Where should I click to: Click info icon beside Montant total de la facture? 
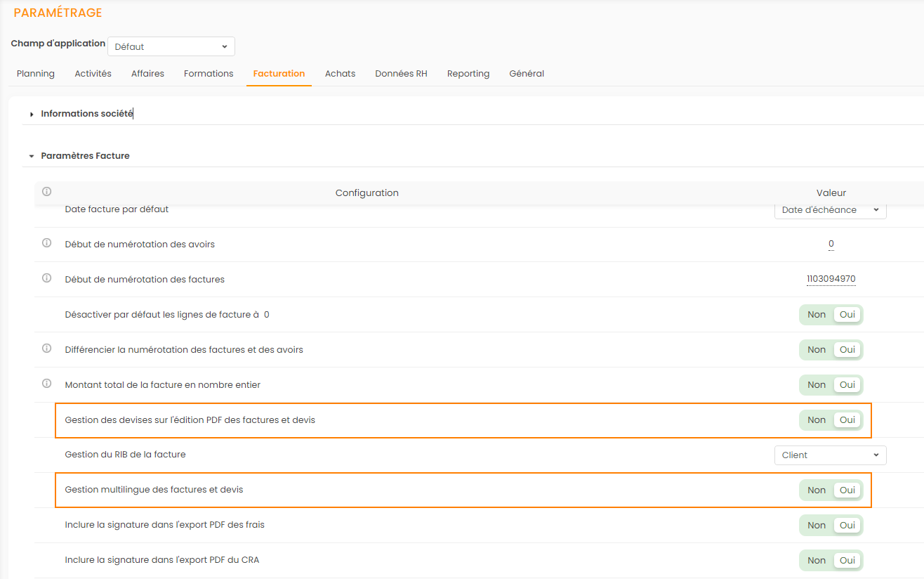coord(47,384)
